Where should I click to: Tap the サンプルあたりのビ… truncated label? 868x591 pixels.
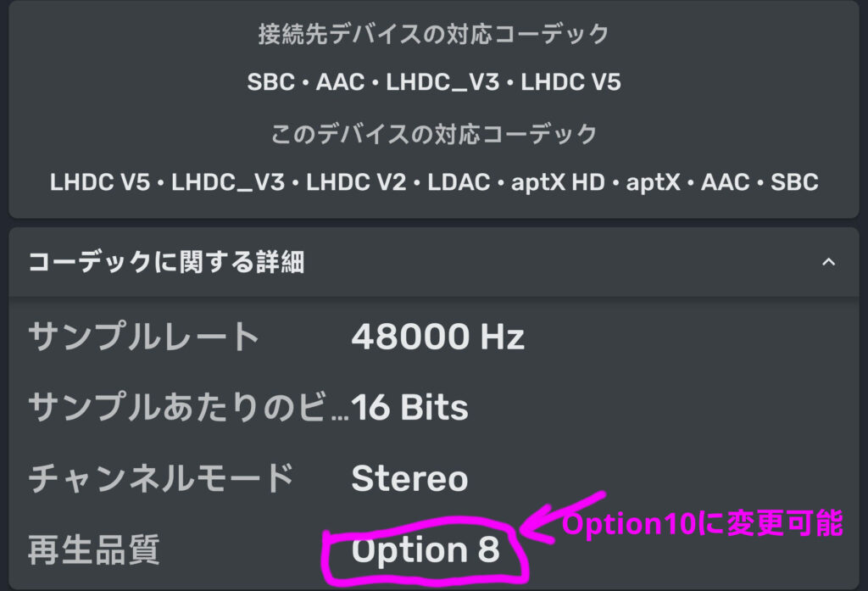coord(188,408)
